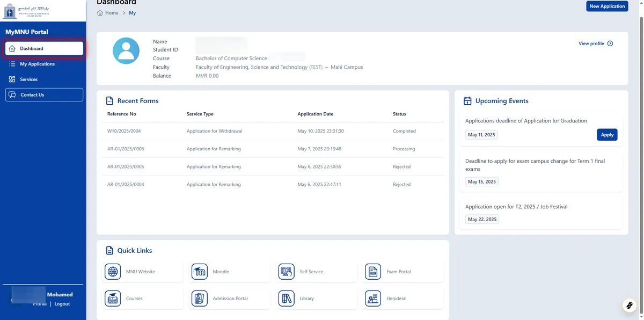Click Application for Withdrawal service type
Screen dimensions: 644x320
215,131
